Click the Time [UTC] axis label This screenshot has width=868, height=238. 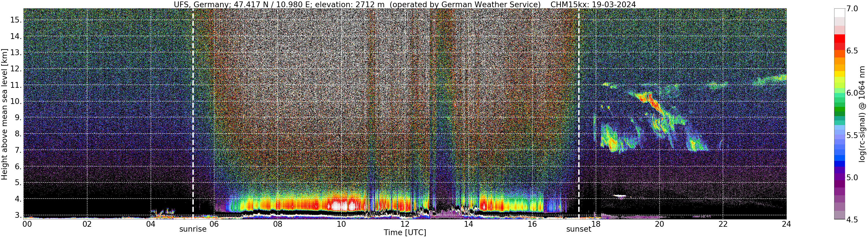click(x=405, y=233)
